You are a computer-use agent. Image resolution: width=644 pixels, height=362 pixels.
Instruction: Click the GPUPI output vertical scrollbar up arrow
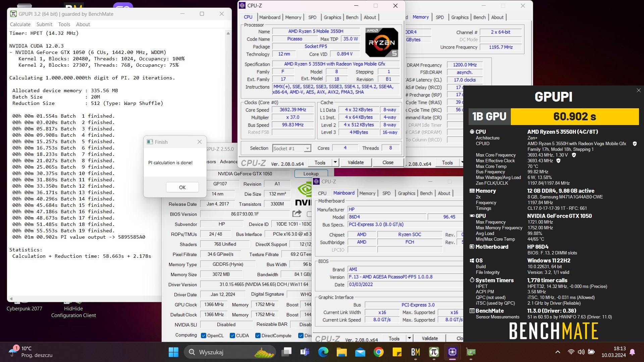pyautogui.click(x=228, y=33)
